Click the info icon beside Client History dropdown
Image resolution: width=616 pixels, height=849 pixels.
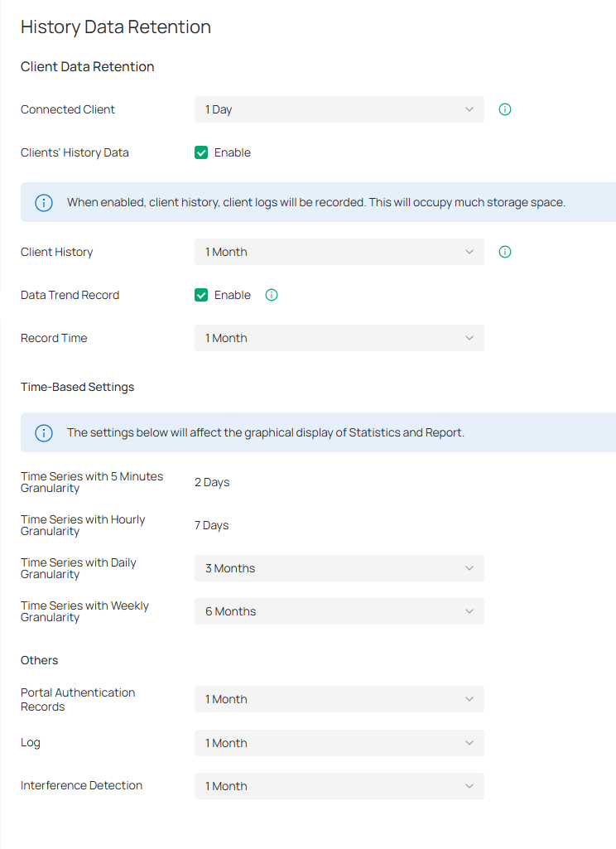505,252
